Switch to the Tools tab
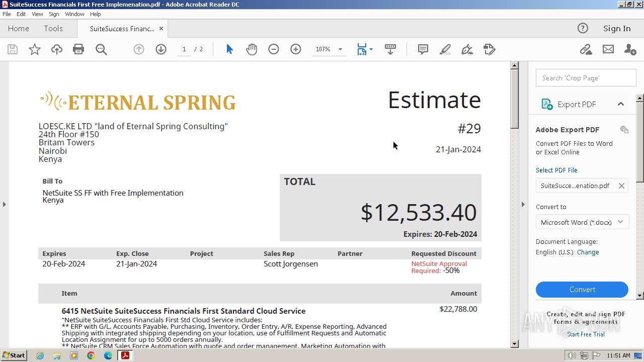644x362 pixels. point(53,29)
